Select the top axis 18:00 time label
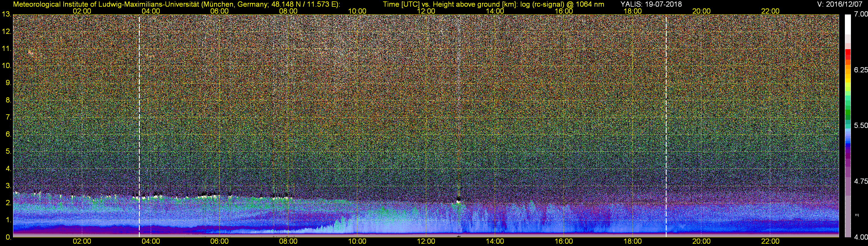868x246 pixels. coord(632,11)
